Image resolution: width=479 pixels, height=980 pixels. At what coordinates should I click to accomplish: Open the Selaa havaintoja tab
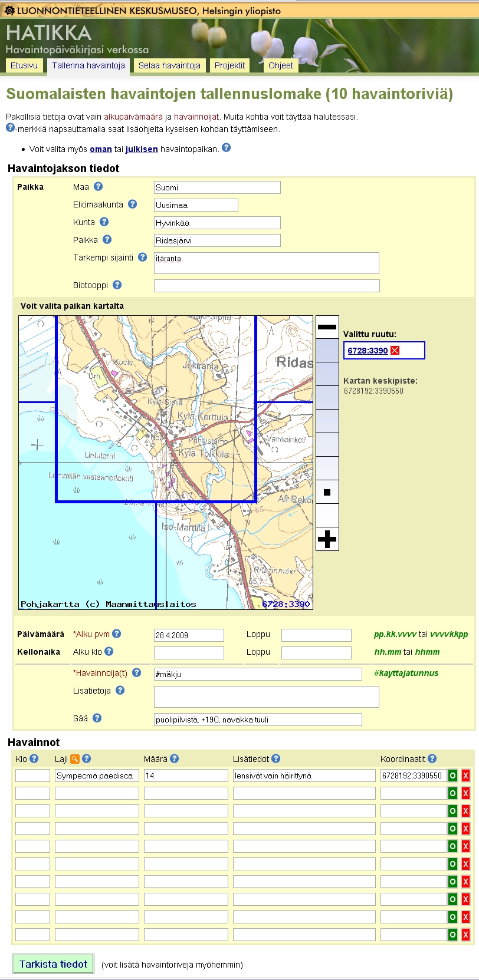click(169, 65)
